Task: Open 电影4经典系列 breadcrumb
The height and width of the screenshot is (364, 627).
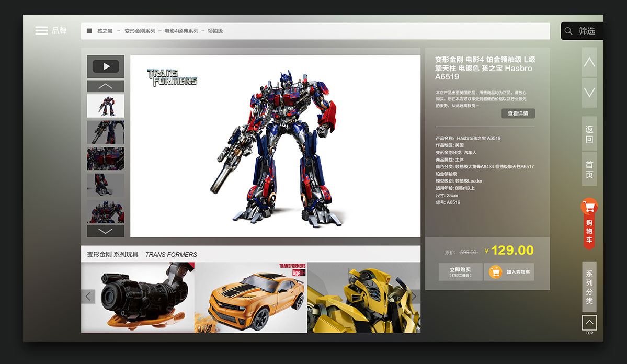Action: tap(181, 31)
